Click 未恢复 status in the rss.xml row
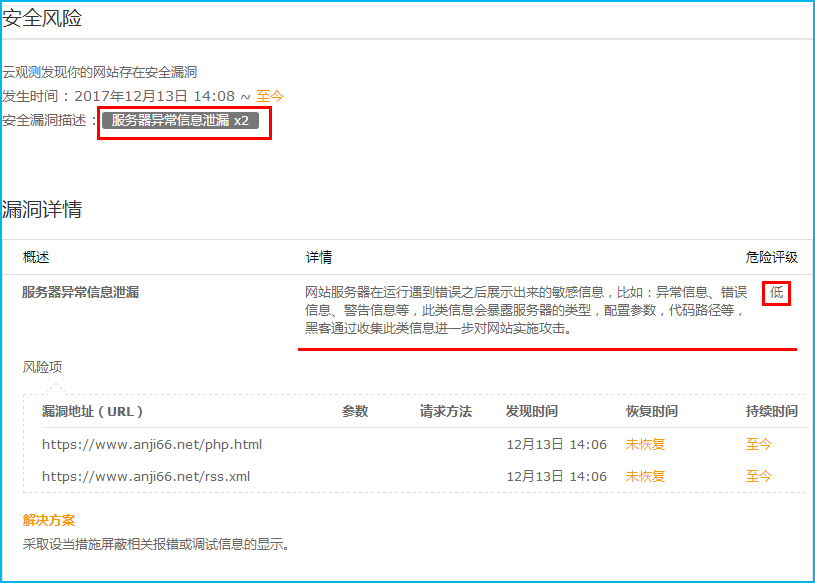This screenshot has height=583, width=815. pos(645,476)
